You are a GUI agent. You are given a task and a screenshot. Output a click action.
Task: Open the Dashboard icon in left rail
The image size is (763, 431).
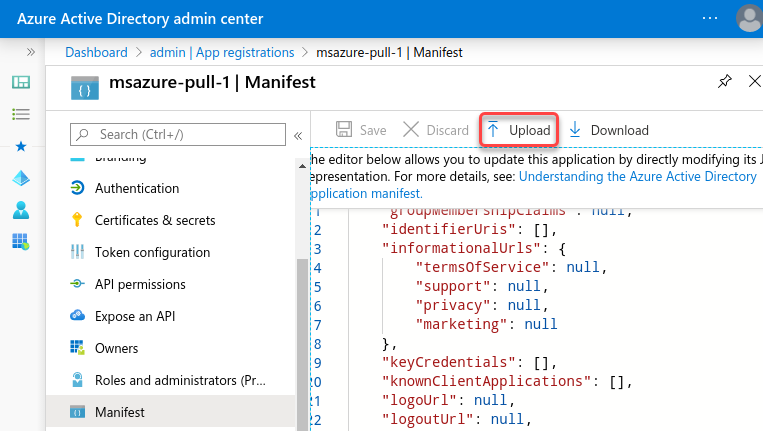point(20,82)
